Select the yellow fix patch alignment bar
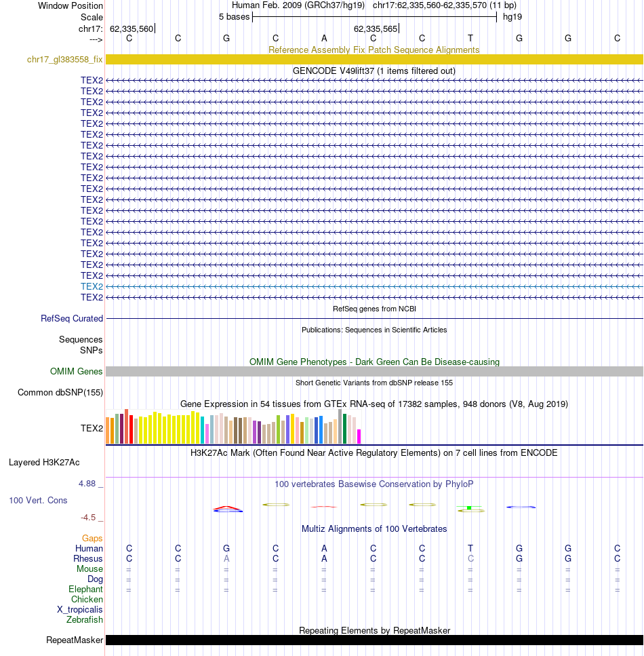The image size is (644, 656). 374,60
